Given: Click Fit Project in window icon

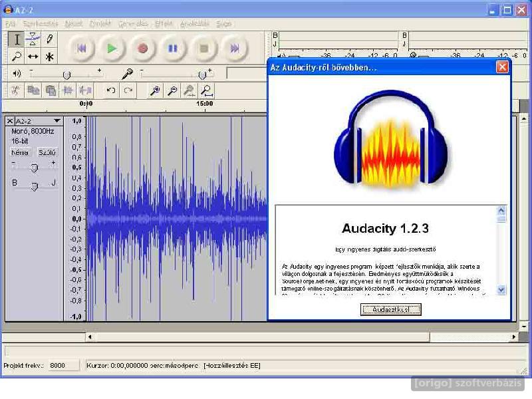Looking at the screenshot, I should (x=207, y=90).
